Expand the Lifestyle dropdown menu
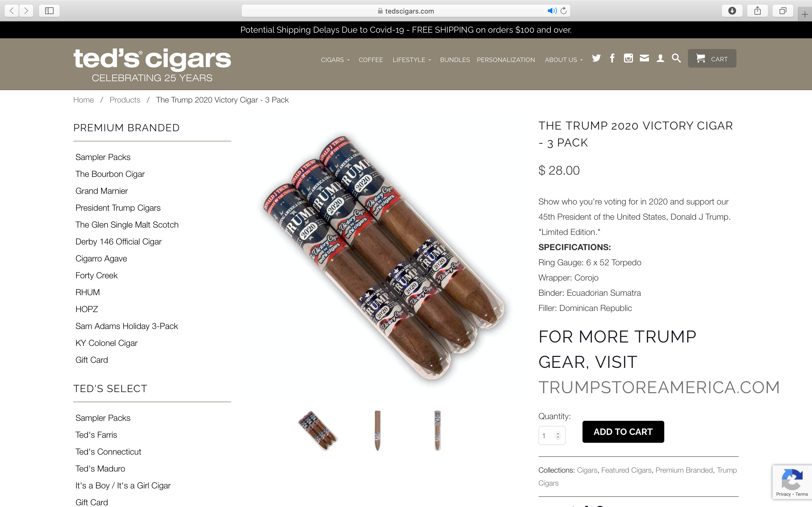 coord(412,60)
